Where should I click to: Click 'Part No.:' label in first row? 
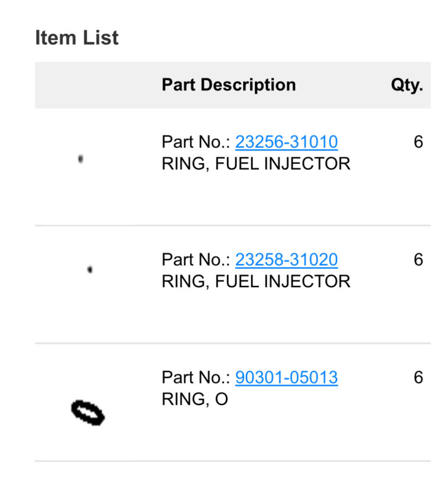click(196, 142)
